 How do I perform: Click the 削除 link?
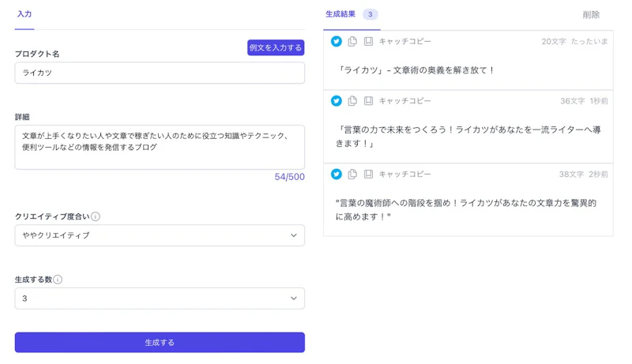coord(591,15)
